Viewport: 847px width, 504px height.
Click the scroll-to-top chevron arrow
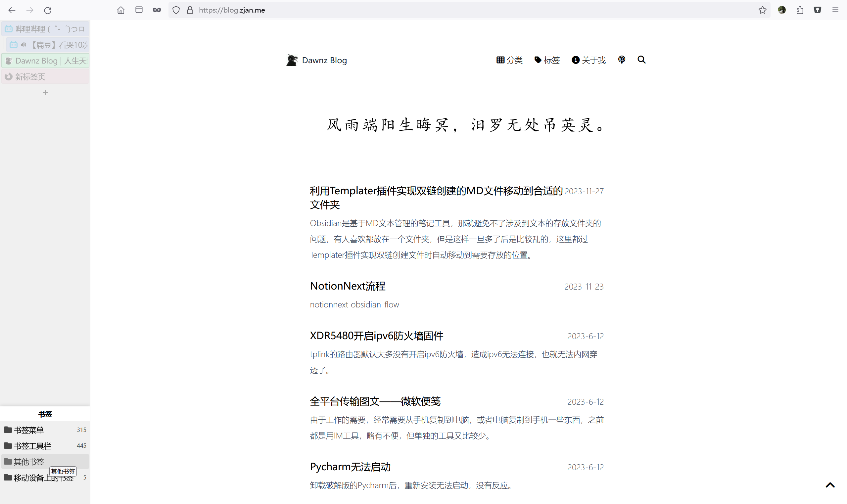coord(830,485)
